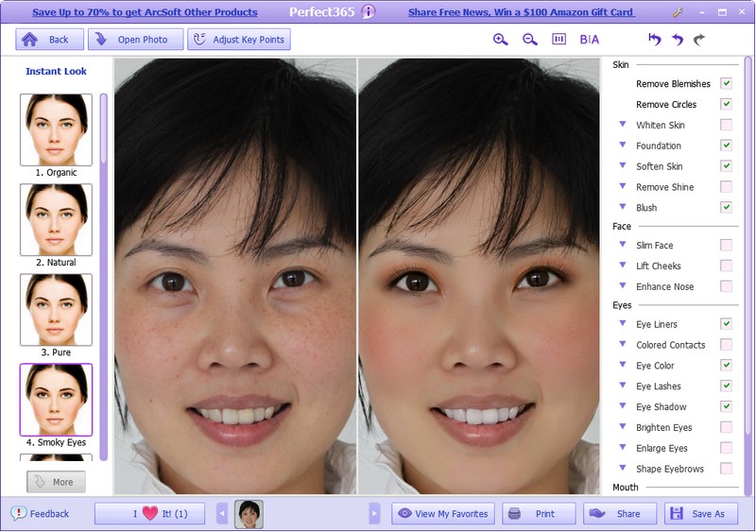Screen dimensions: 756x532
Task: Enable the Slim Face checkbox
Action: [x=726, y=245]
